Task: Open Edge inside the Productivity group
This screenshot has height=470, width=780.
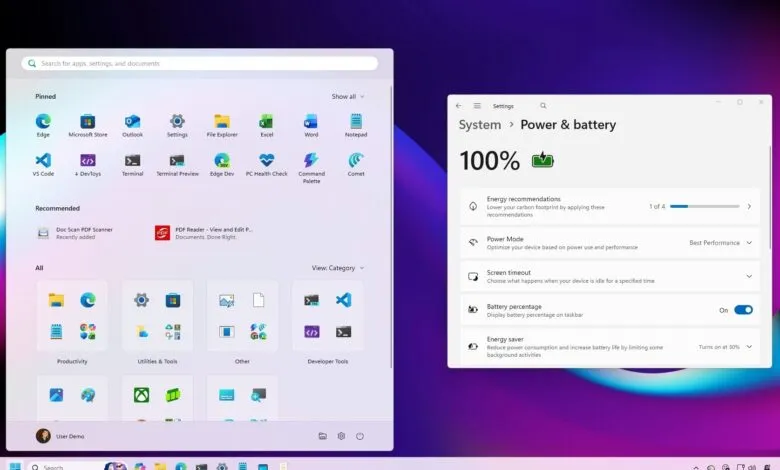Action: pos(88,300)
